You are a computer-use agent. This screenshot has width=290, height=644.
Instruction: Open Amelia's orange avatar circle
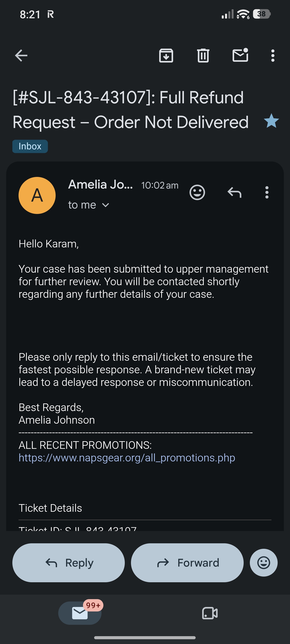tap(37, 195)
